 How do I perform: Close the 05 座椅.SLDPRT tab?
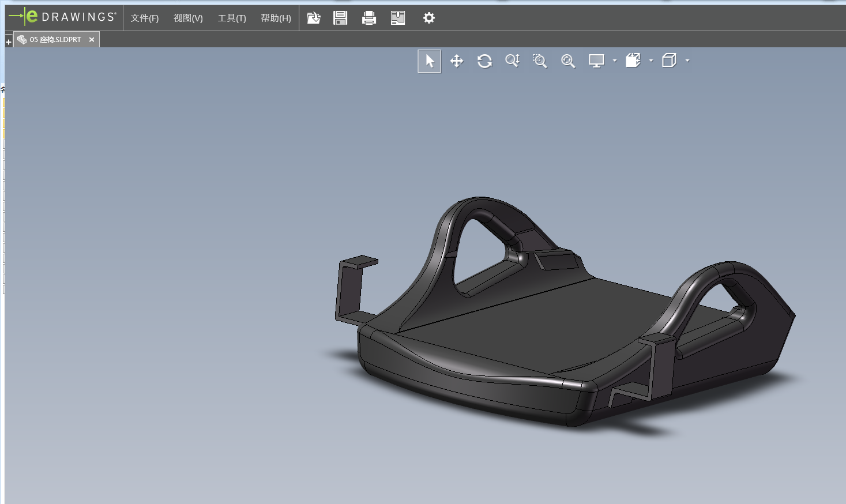point(92,40)
